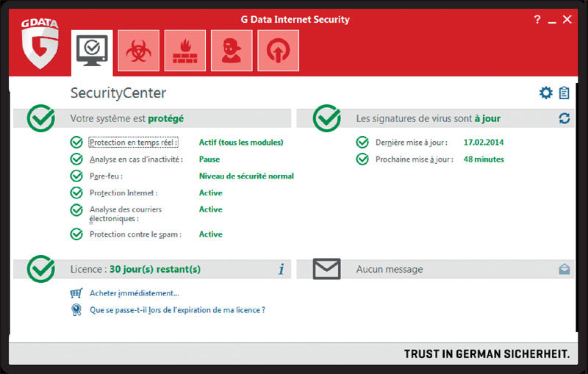Select 'Analyse en cas d'inactivité' entry

(x=136, y=159)
